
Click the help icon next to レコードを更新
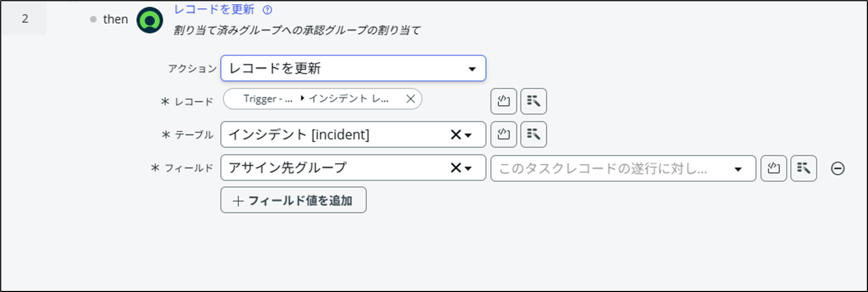click(268, 10)
